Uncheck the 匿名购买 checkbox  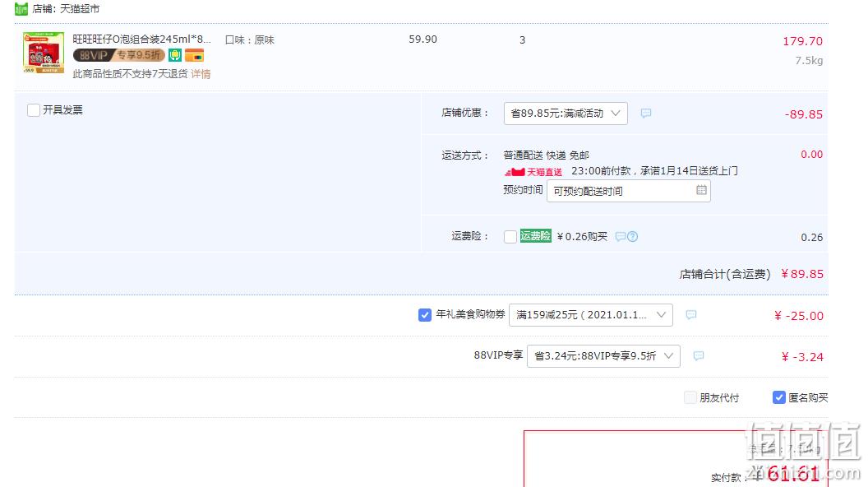coord(779,397)
